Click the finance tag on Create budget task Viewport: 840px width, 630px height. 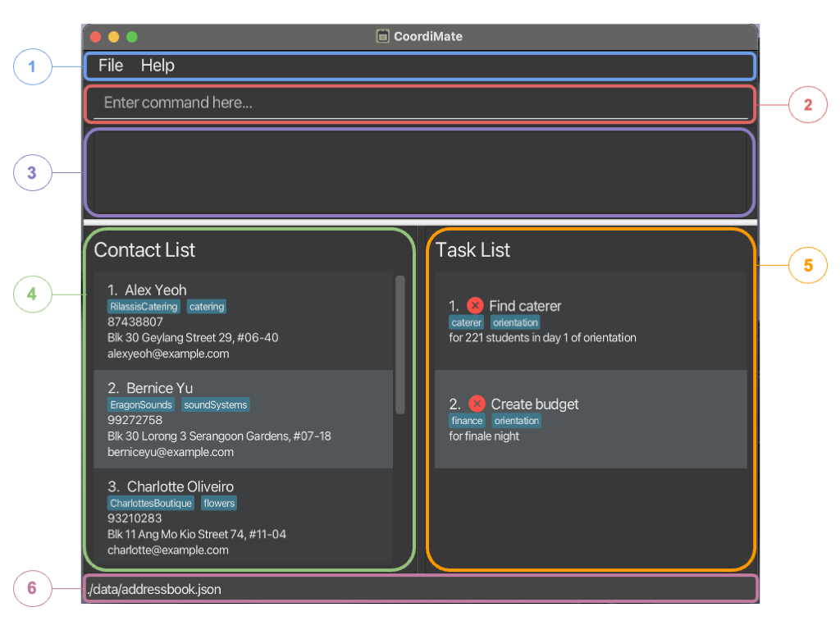point(467,421)
